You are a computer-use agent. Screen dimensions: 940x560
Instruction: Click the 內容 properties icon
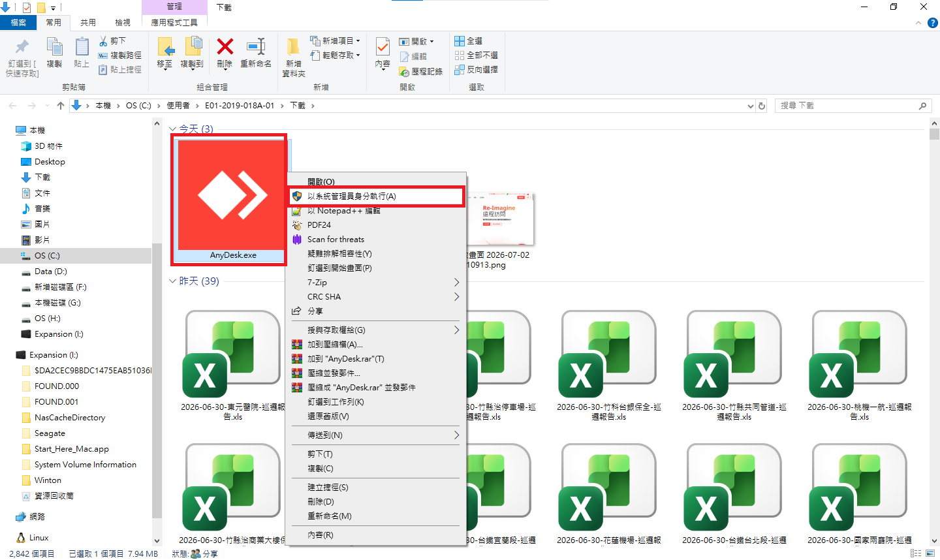pyautogui.click(x=383, y=47)
